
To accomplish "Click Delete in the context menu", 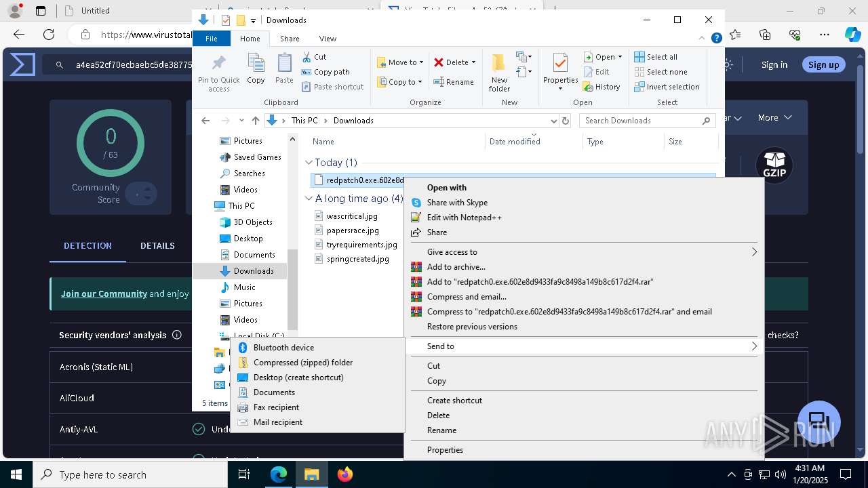I will coord(583,415).
